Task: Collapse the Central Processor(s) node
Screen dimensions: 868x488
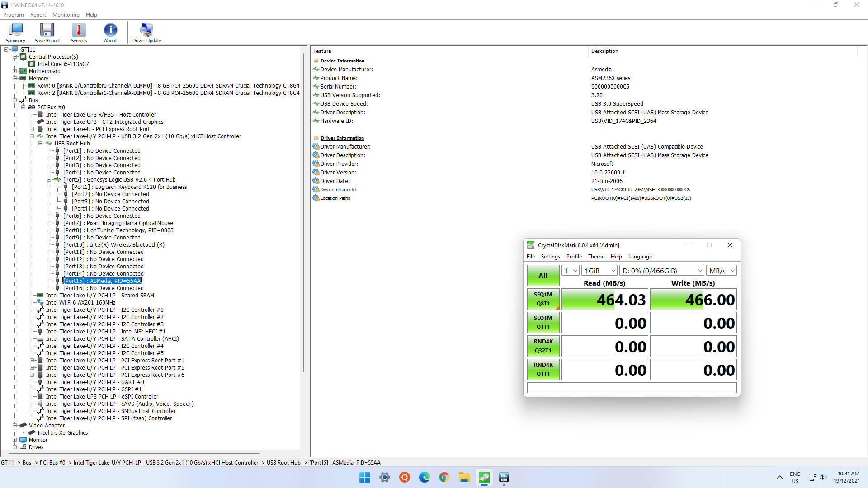Action: pyautogui.click(x=15, y=56)
